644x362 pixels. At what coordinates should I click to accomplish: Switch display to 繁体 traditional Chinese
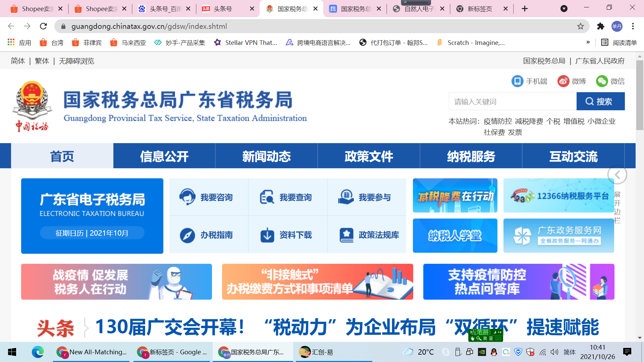coord(42,61)
